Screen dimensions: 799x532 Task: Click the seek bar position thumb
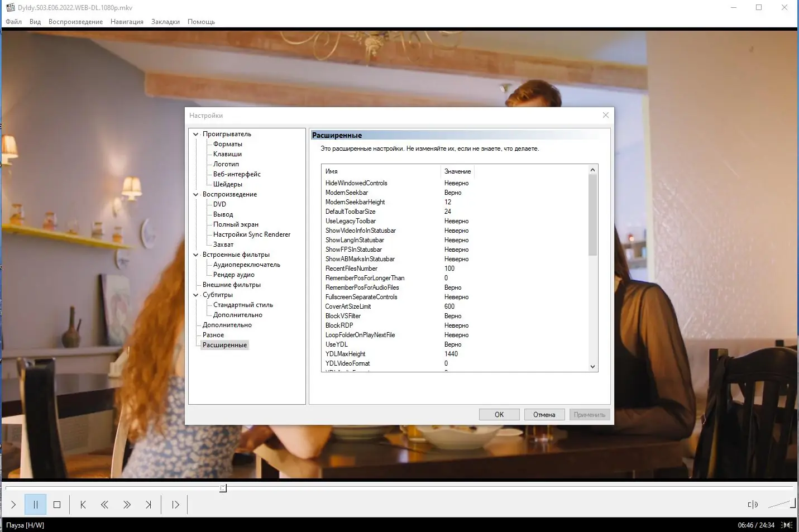(x=223, y=488)
